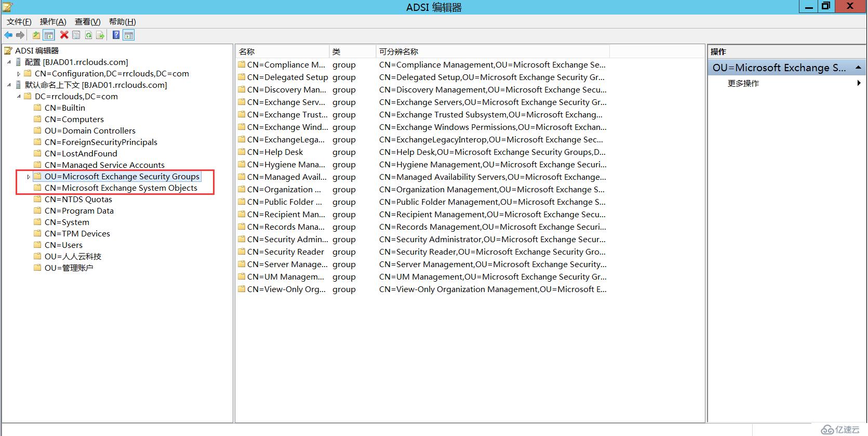Select CN=TPM Devices tree node
The height and width of the screenshot is (436, 868).
(x=77, y=233)
